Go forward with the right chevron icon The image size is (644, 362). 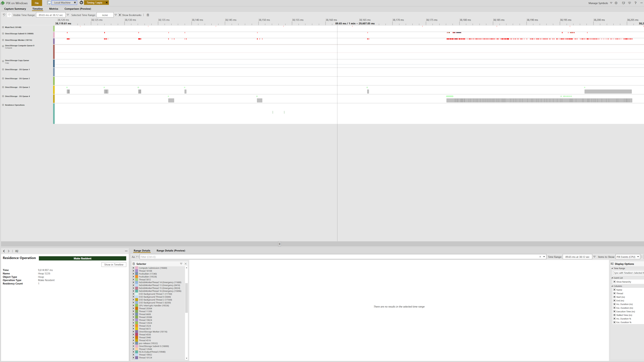coord(9,251)
